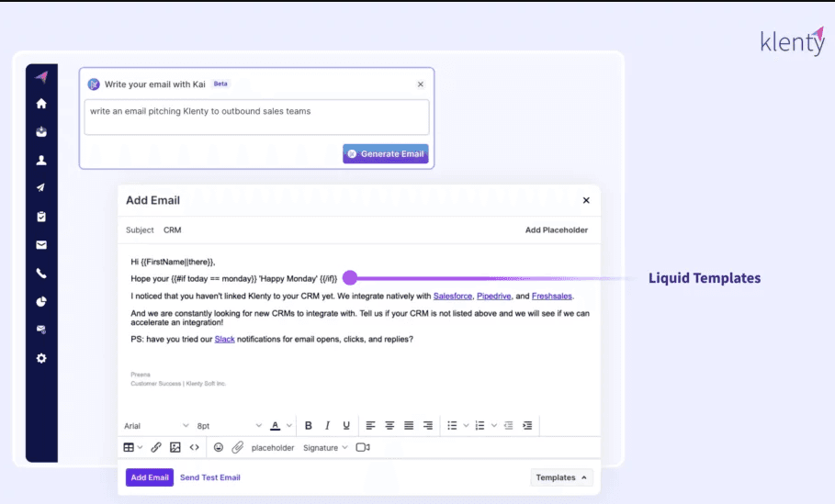Click Add Placeholder
This screenshot has width=835, height=504.
[557, 230]
